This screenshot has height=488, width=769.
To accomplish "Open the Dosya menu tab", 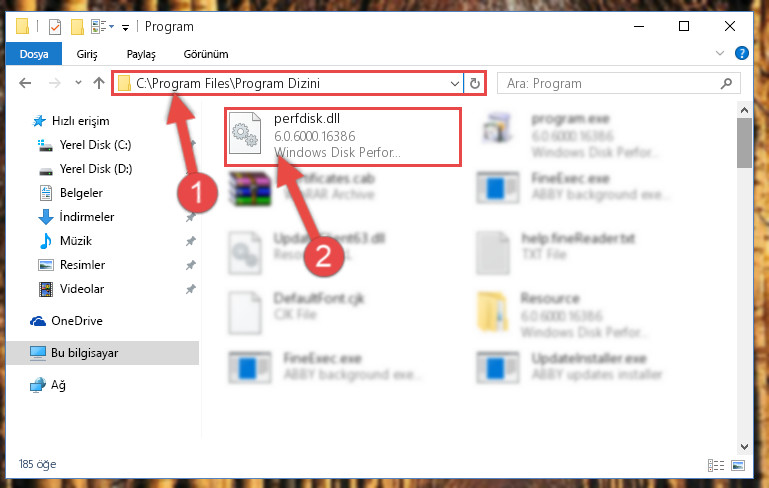I will 34,54.
